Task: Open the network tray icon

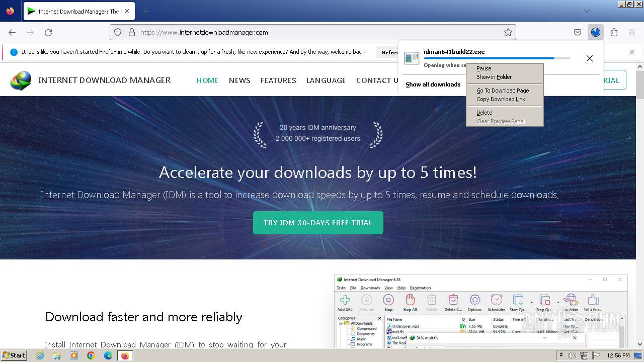Action: tap(584, 355)
